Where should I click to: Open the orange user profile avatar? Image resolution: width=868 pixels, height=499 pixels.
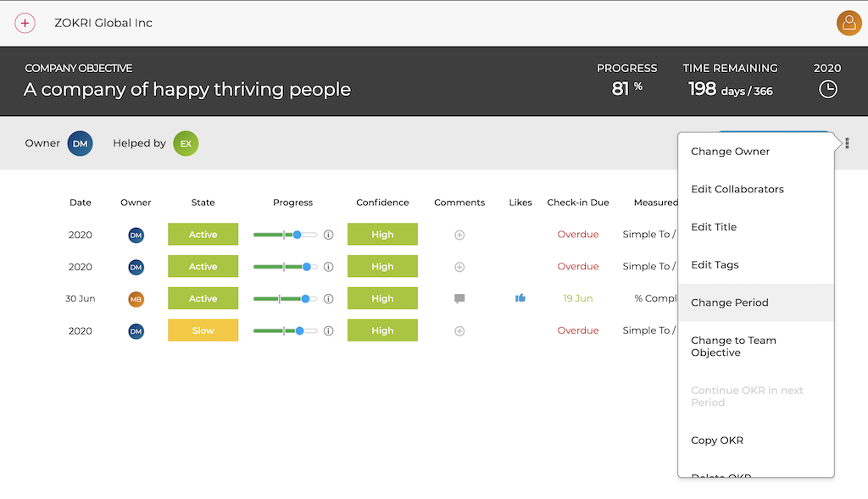click(849, 23)
